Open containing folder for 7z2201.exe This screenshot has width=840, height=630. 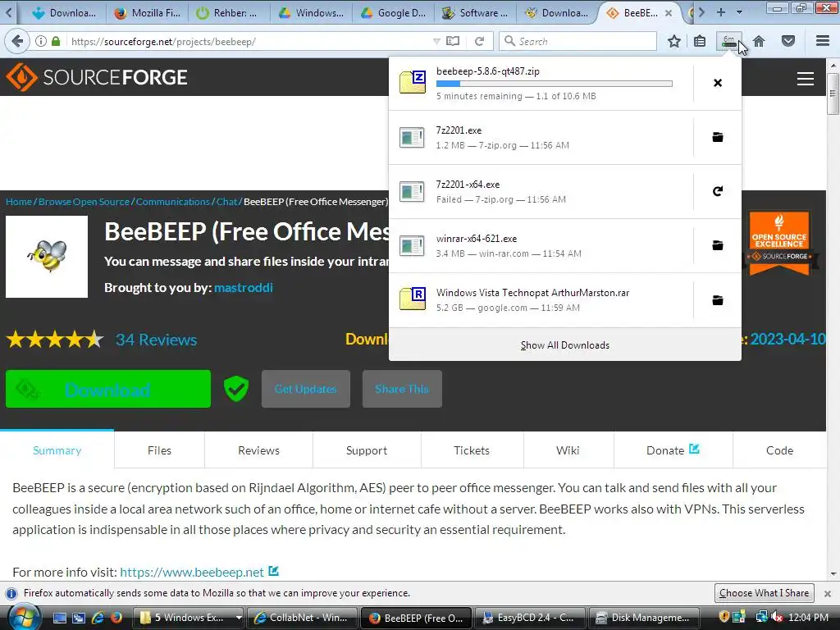pos(717,137)
